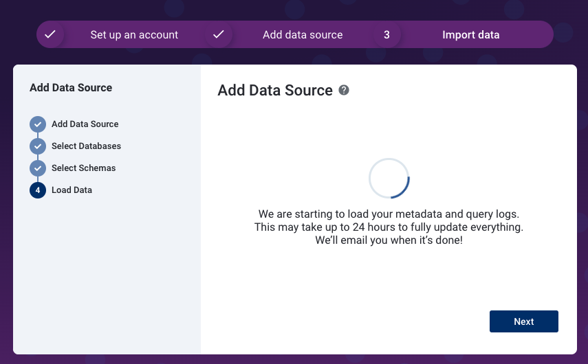Viewport: 588px width, 364px height.
Task: Open the Set up an account step
Action: click(134, 35)
